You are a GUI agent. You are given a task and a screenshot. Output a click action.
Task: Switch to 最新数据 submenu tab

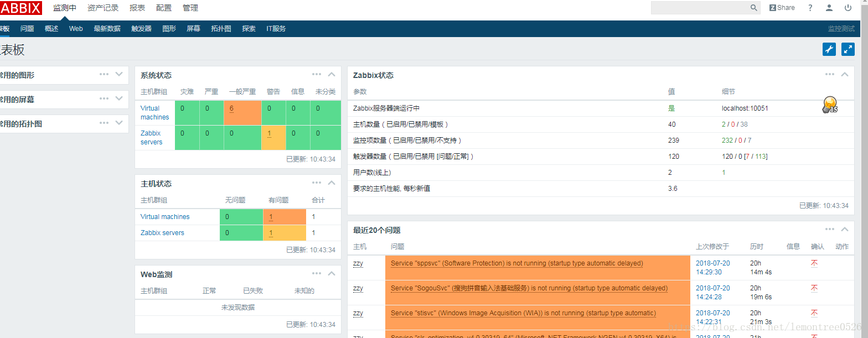[x=107, y=29]
